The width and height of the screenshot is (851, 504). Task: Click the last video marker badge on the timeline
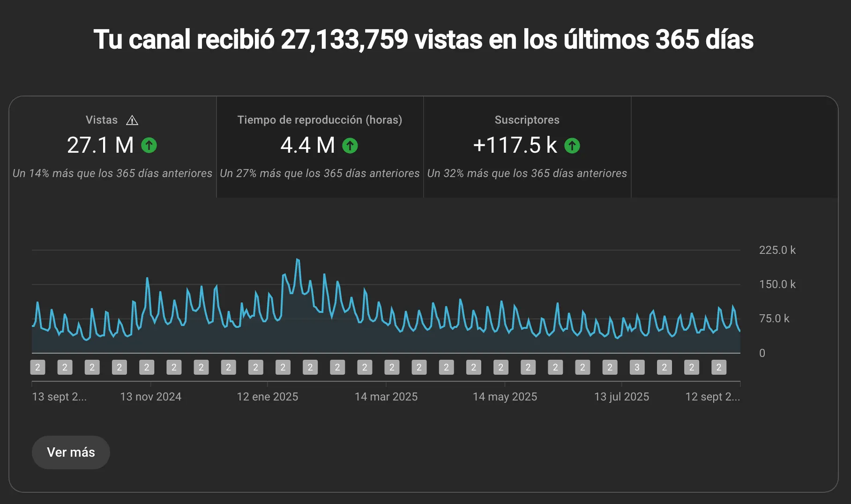[718, 367]
